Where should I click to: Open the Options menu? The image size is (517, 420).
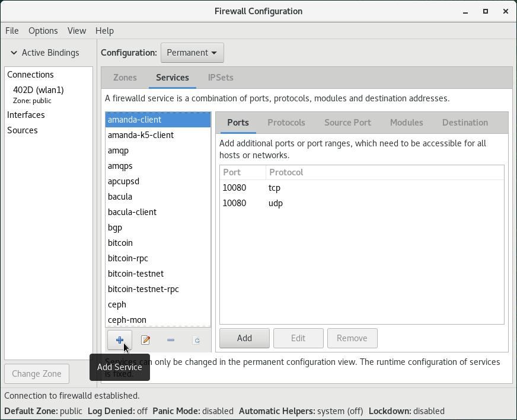(x=43, y=31)
